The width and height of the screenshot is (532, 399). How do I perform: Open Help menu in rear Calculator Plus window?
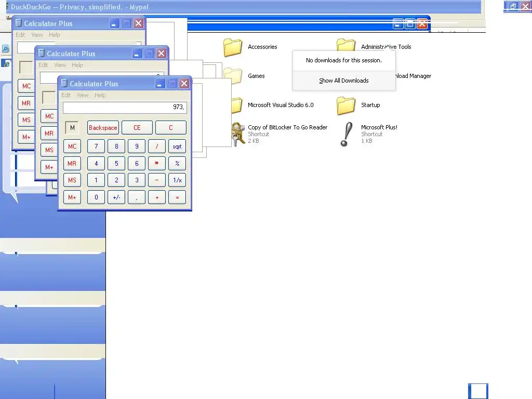coord(54,35)
